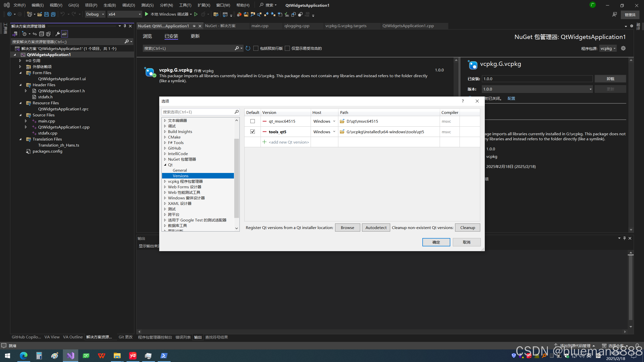This screenshot has height=362, width=644.
Task: Open the PowerShell taskbar icon
Action: coord(164,355)
